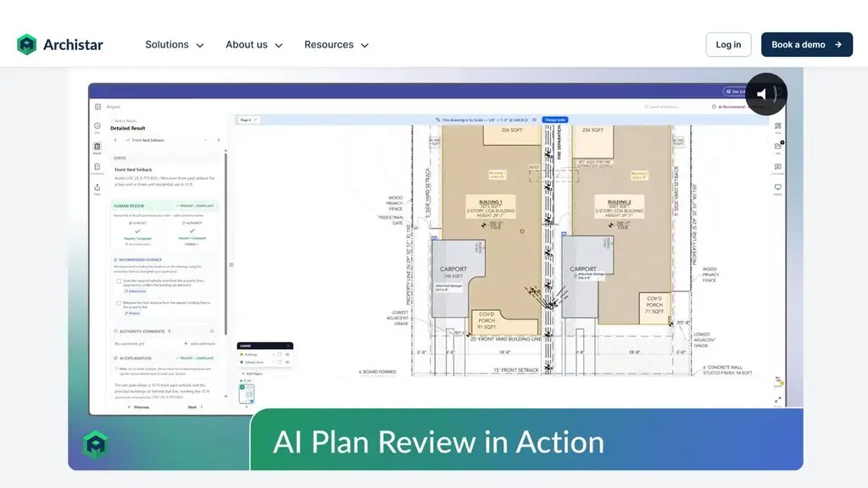Click the Setback Zone blue color swatch

click(242, 363)
